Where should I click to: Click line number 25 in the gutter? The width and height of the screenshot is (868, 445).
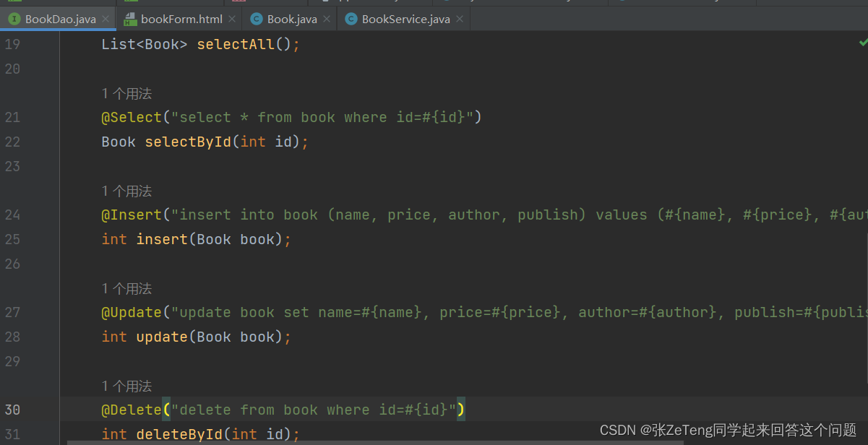(x=12, y=239)
